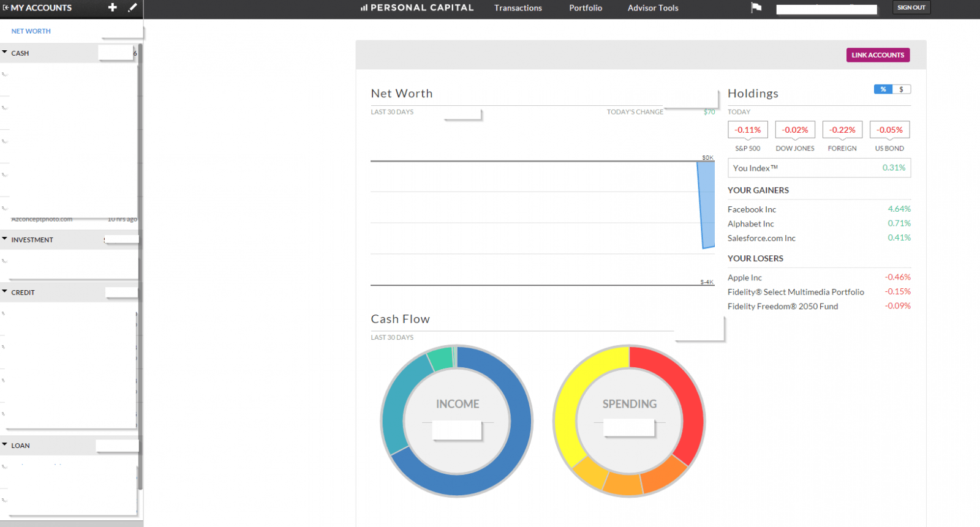Open the Net Worth section heading

point(402,94)
